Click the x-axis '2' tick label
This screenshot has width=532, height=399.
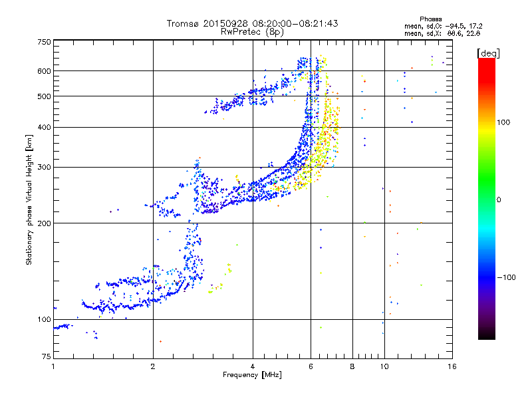(x=153, y=366)
